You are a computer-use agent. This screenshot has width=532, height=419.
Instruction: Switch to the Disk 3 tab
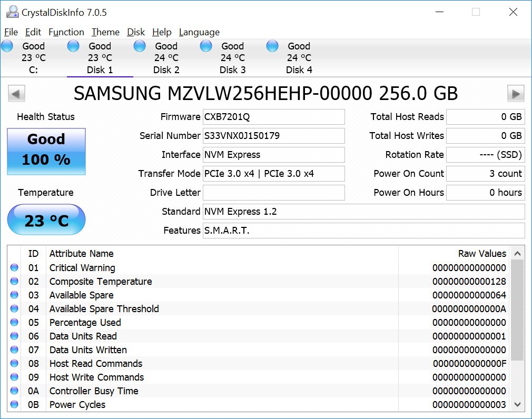pos(232,58)
